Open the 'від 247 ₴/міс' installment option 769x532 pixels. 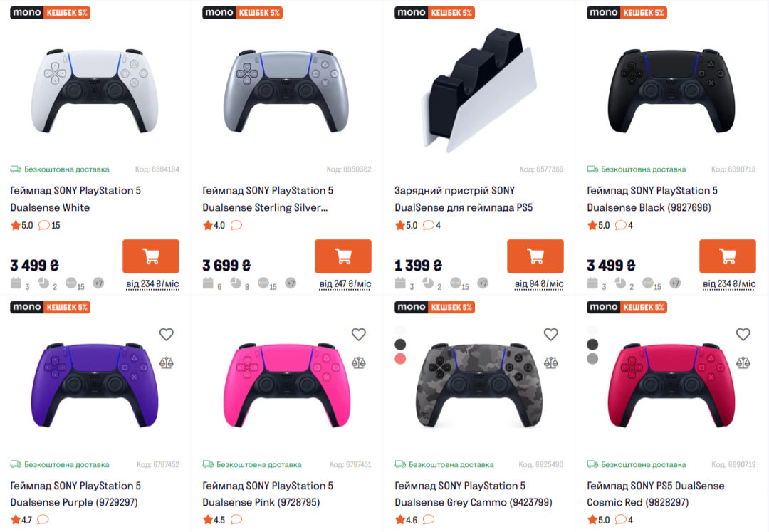tap(345, 284)
